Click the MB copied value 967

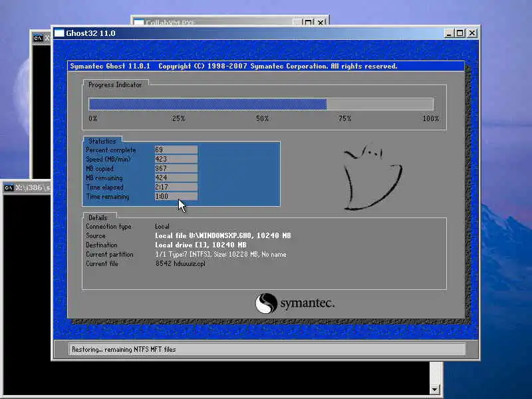[176, 168]
